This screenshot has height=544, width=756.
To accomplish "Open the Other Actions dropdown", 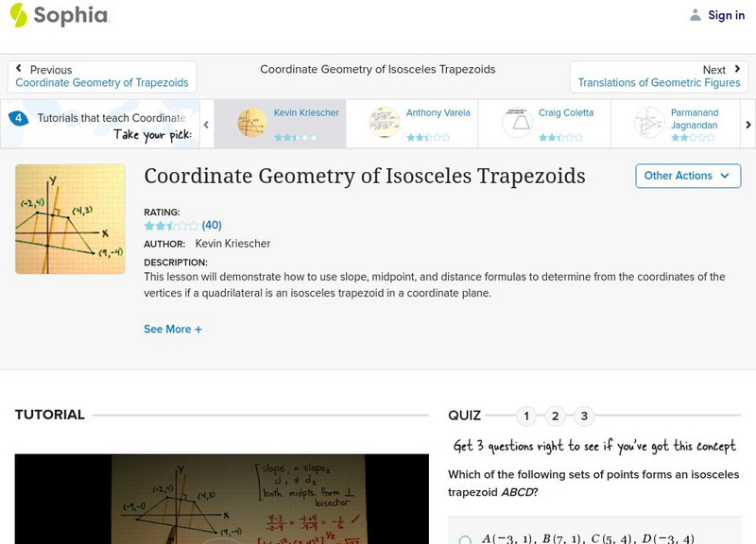I will 687,176.
